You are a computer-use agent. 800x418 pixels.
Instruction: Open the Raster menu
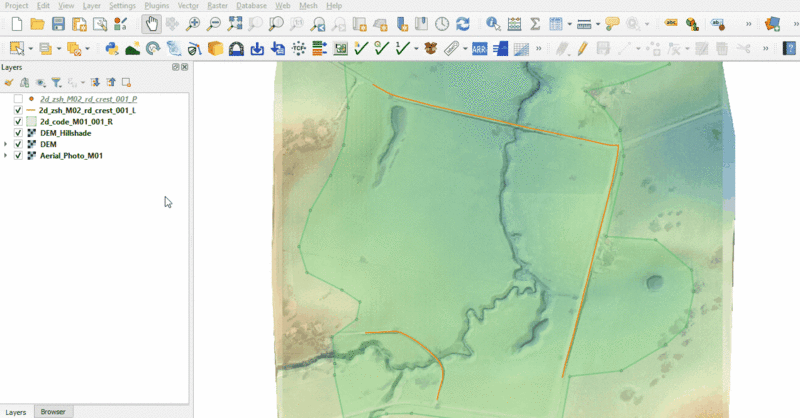click(216, 6)
